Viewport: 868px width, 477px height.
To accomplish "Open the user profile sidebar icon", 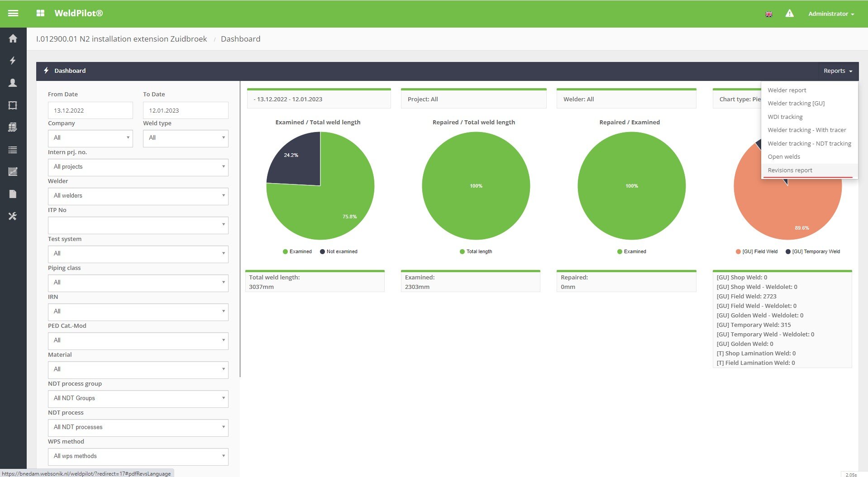I will click(x=13, y=83).
